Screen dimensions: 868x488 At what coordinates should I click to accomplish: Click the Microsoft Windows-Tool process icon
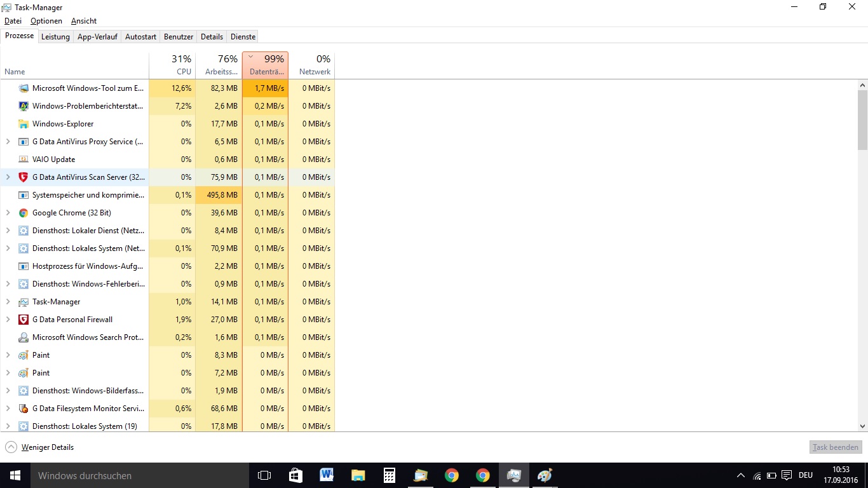(24, 88)
